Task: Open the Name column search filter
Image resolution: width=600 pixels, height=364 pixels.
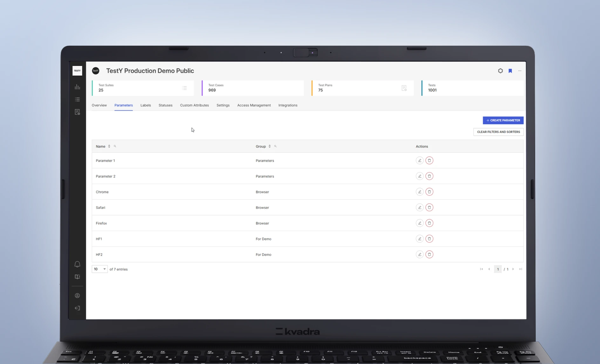Action: tap(115, 146)
